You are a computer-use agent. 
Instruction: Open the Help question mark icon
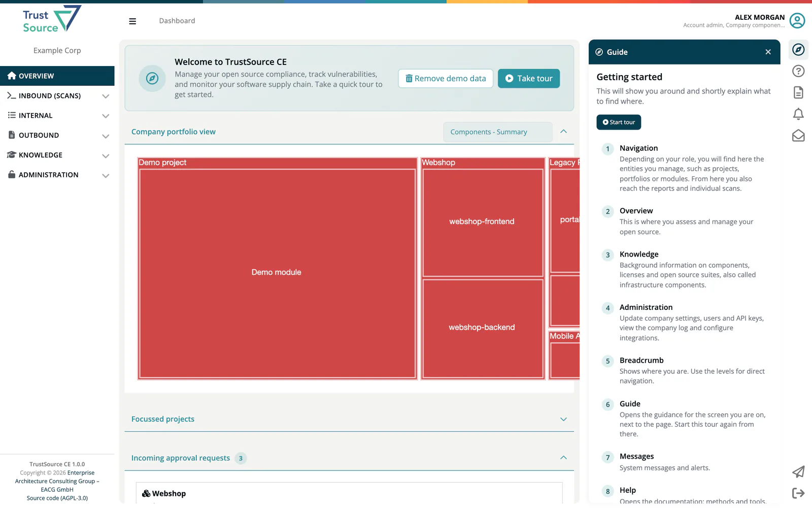coord(798,71)
